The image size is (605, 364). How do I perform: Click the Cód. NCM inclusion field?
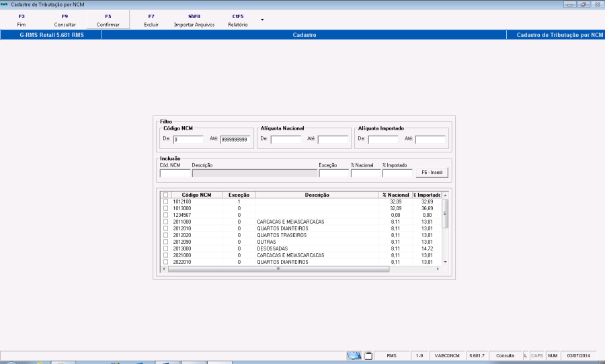pyautogui.click(x=175, y=173)
